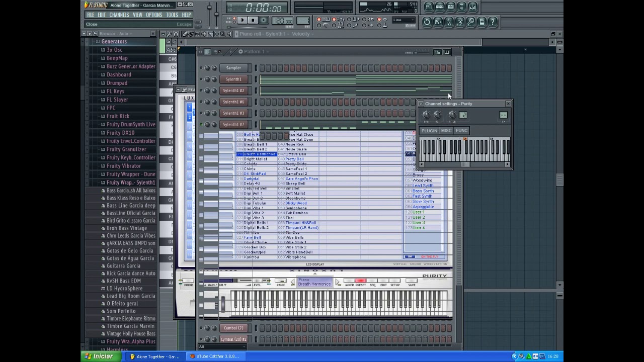The image size is (644, 362).
Task: Start playback with the play button
Action: pyautogui.click(x=242, y=21)
